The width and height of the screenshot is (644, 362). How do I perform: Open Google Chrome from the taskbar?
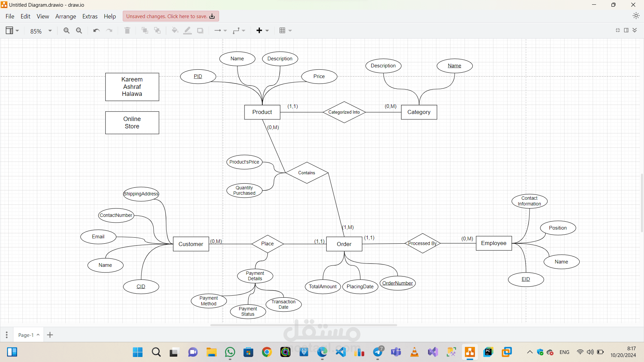267,352
